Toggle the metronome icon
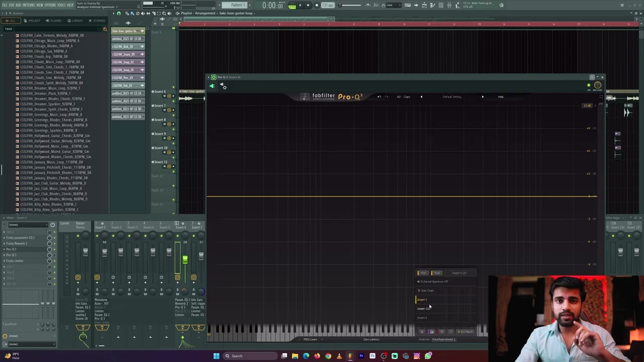 point(368,5)
